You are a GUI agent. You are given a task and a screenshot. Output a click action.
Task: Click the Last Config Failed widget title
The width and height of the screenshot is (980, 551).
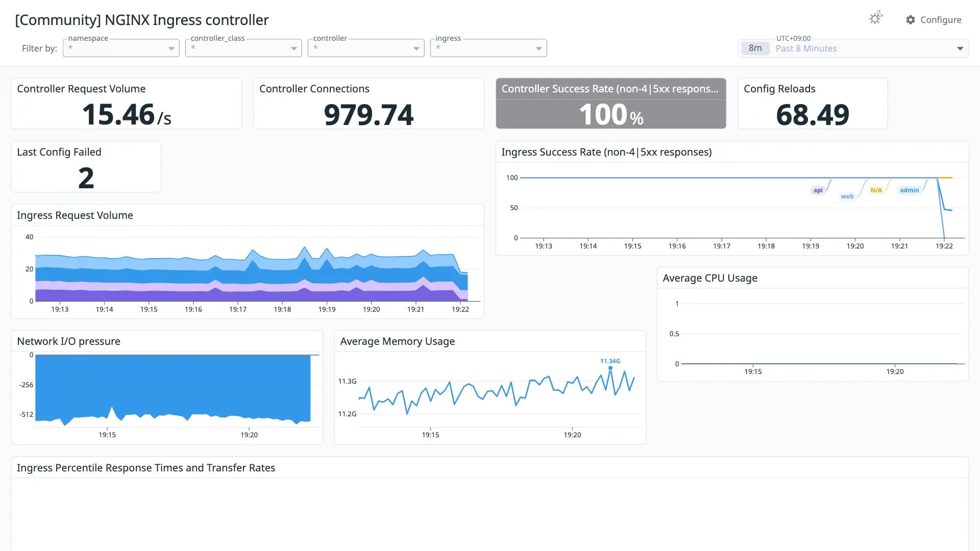click(59, 152)
